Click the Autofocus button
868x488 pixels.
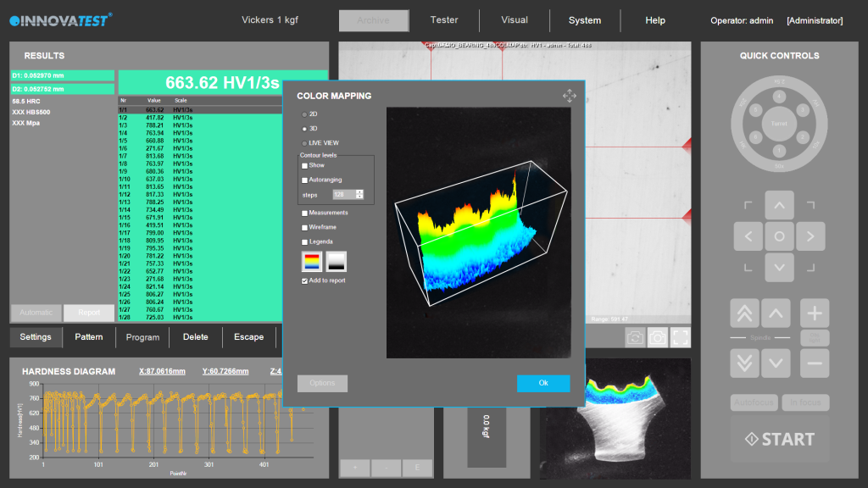754,402
